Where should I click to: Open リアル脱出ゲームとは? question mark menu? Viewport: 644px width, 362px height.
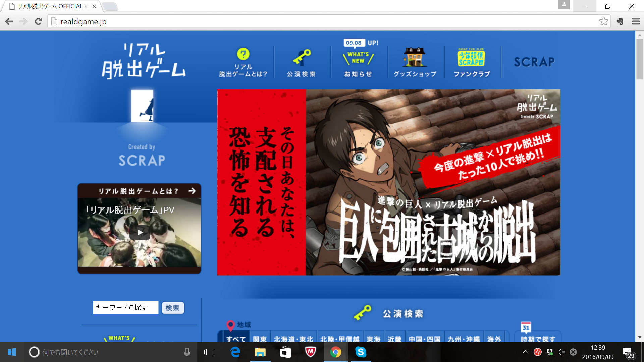tap(243, 62)
